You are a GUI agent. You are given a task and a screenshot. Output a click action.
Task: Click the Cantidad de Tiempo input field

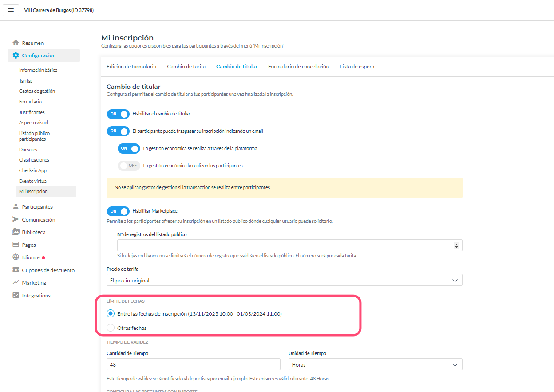point(194,364)
